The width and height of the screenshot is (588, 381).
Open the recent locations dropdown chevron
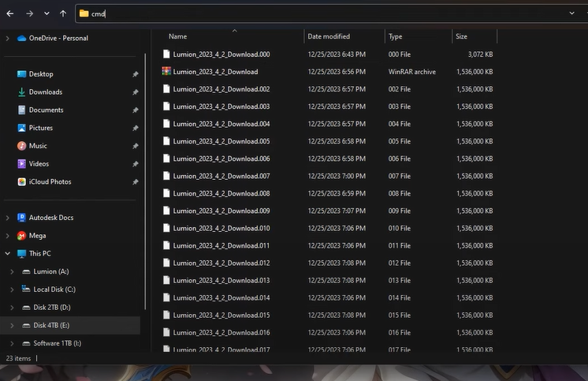47,13
